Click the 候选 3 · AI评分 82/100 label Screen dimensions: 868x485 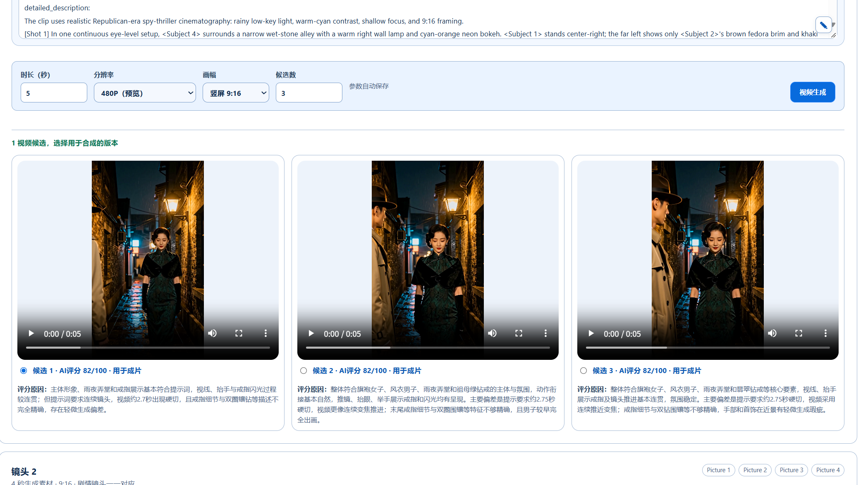tap(647, 371)
